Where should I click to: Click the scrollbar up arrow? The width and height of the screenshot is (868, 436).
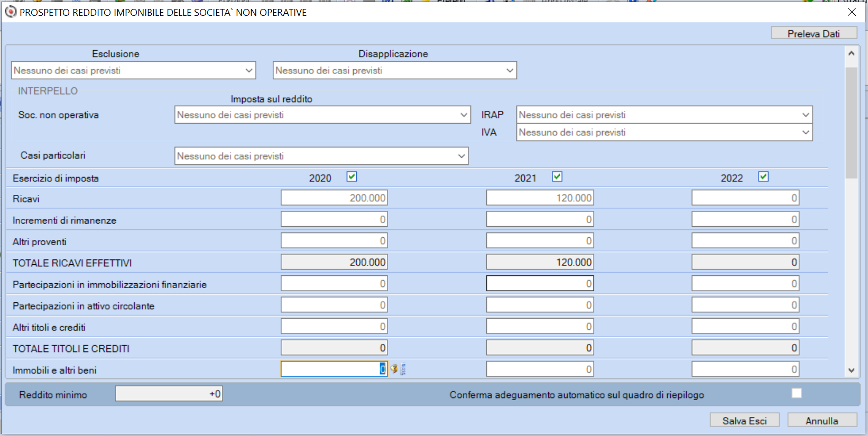[x=851, y=53]
